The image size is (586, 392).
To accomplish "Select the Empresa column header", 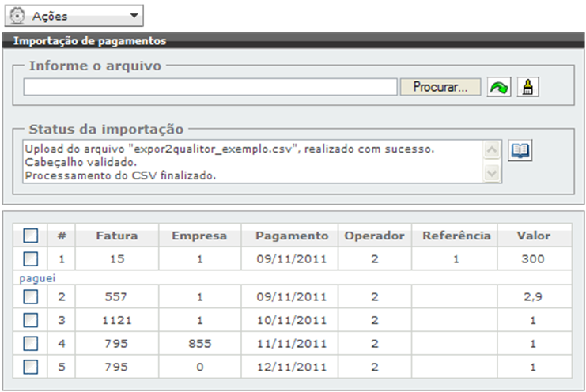I will [x=198, y=236].
